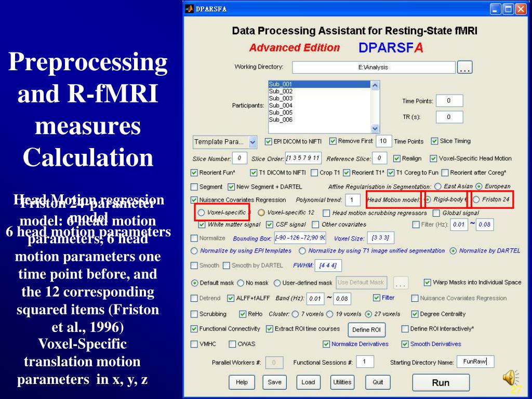Click the Define ROI button
532x399 pixels.
click(366, 330)
